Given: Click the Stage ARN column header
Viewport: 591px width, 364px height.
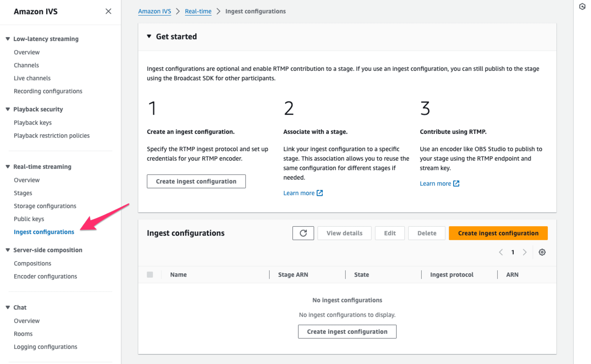Looking at the screenshot, I should 293,274.
